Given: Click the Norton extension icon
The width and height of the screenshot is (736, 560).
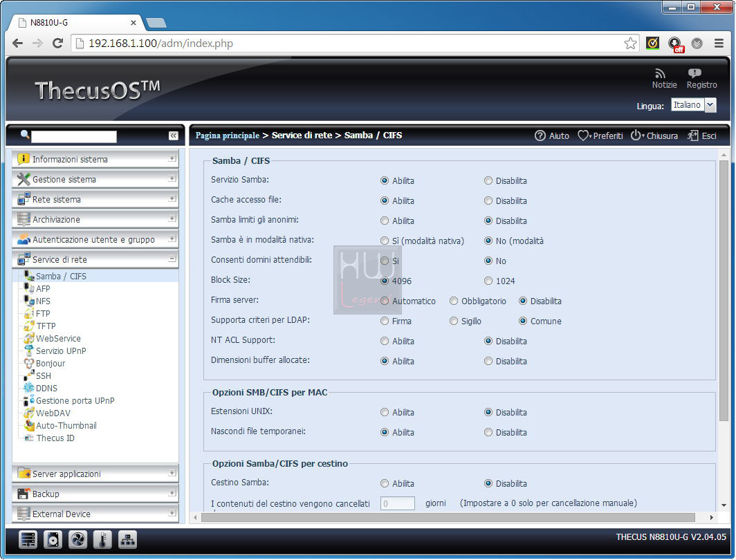Looking at the screenshot, I should (652, 43).
